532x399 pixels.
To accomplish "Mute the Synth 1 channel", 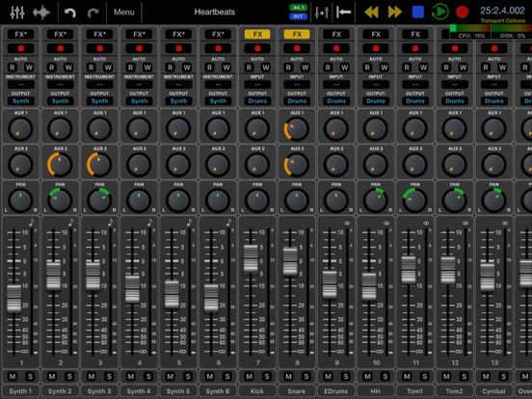I will (x=13, y=377).
